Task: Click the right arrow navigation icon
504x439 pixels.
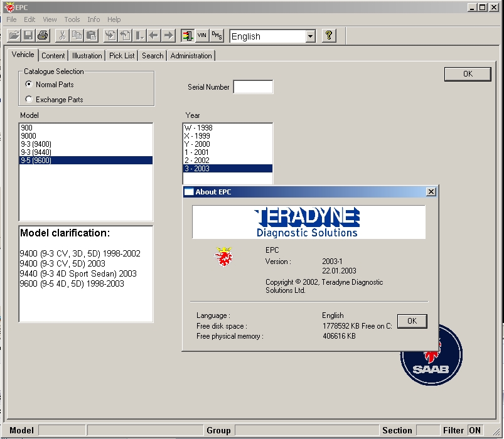Action: pos(169,36)
